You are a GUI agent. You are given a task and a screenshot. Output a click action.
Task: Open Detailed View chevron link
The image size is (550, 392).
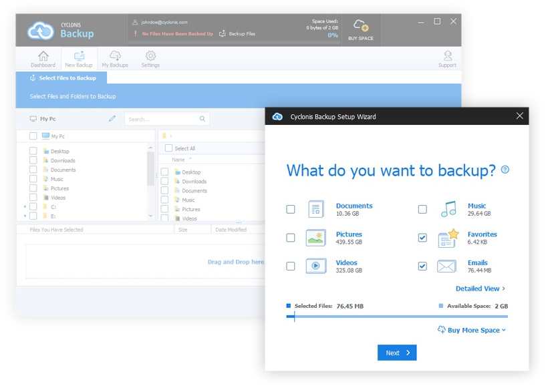click(x=480, y=288)
